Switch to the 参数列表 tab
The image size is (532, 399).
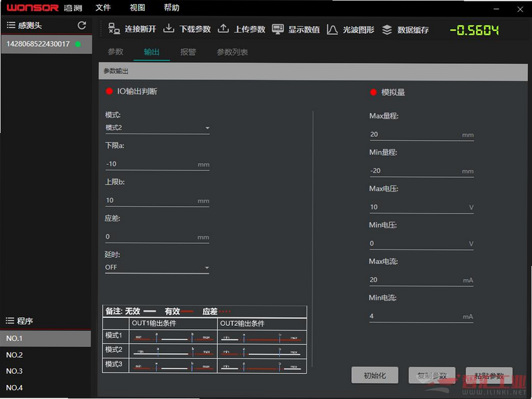232,53
